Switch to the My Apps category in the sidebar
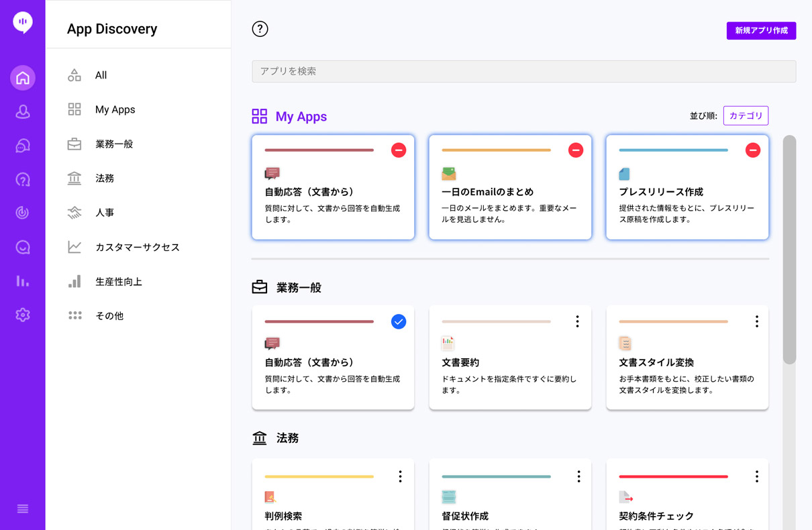 coord(115,109)
